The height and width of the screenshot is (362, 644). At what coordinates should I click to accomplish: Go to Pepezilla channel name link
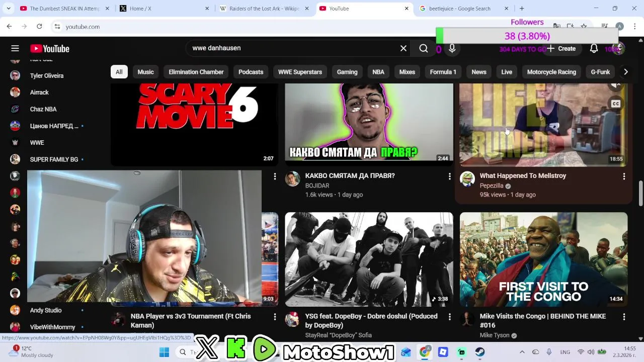tap(492, 186)
